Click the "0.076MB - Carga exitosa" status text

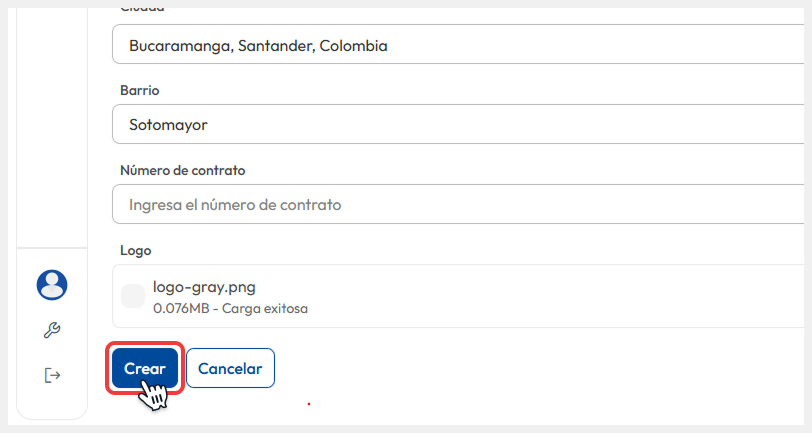tap(230, 308)
